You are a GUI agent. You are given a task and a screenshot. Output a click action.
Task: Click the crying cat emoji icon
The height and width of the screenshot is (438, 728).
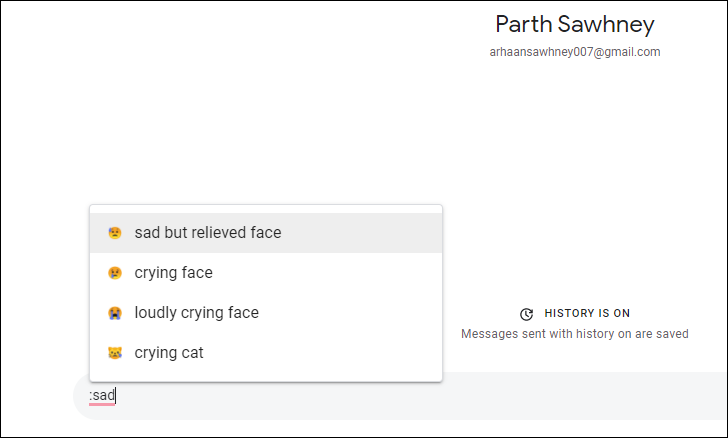tap(115, 353)
